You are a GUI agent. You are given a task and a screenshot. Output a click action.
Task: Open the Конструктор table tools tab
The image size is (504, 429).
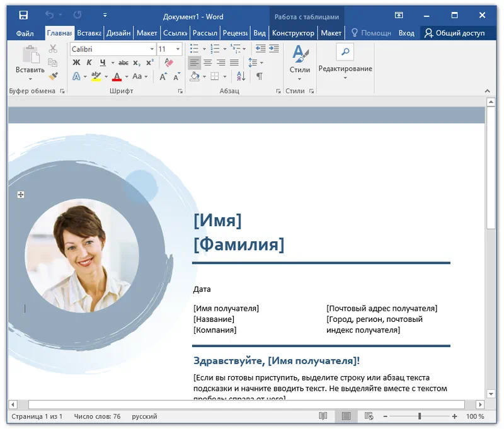pyautogui.click(x=293, y=33)
